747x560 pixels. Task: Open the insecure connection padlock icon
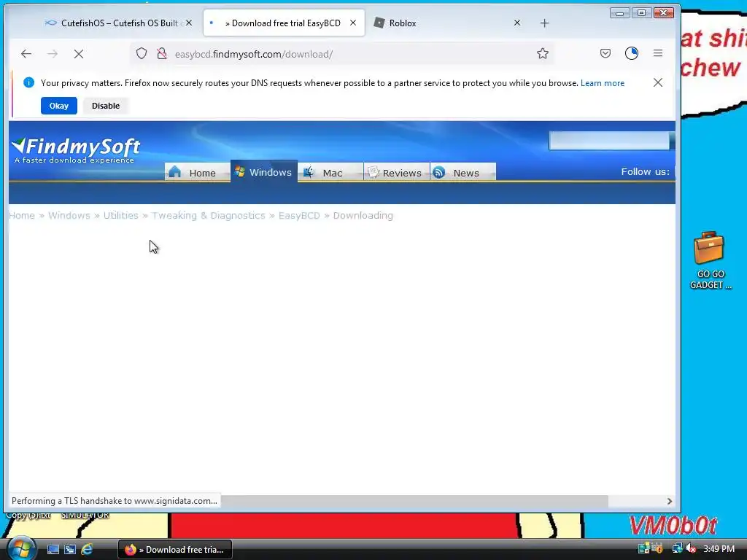(x=162, y=53)
